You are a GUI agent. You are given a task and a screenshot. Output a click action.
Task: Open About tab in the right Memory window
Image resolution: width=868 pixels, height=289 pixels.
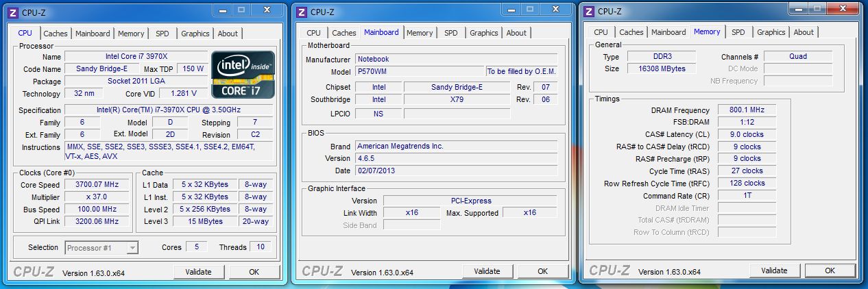804,32
